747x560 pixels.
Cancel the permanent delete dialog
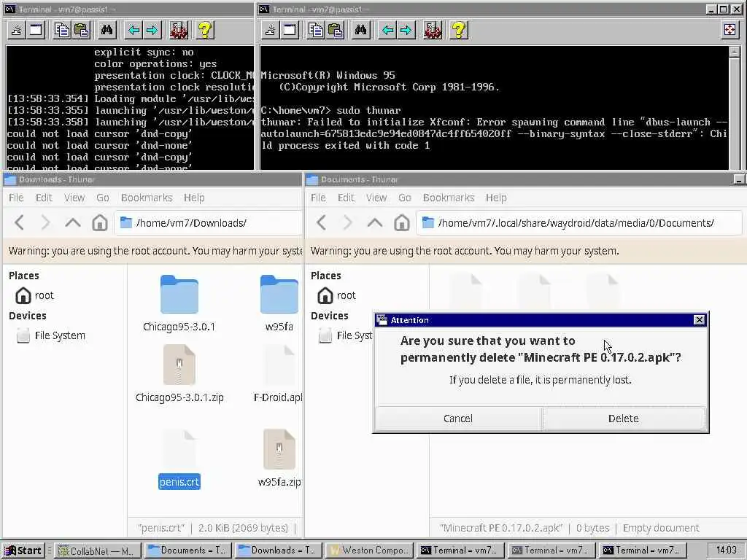point(458,419)
